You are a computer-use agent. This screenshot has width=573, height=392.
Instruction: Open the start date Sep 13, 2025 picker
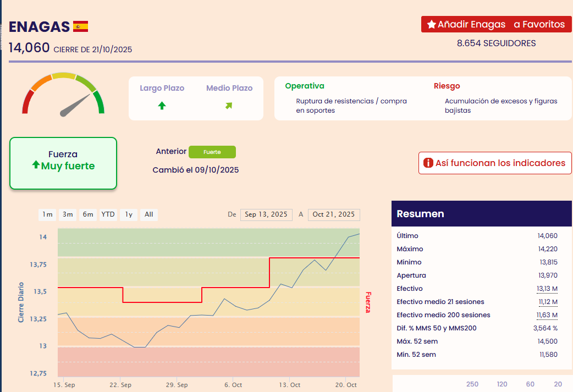tap(266, 214)
